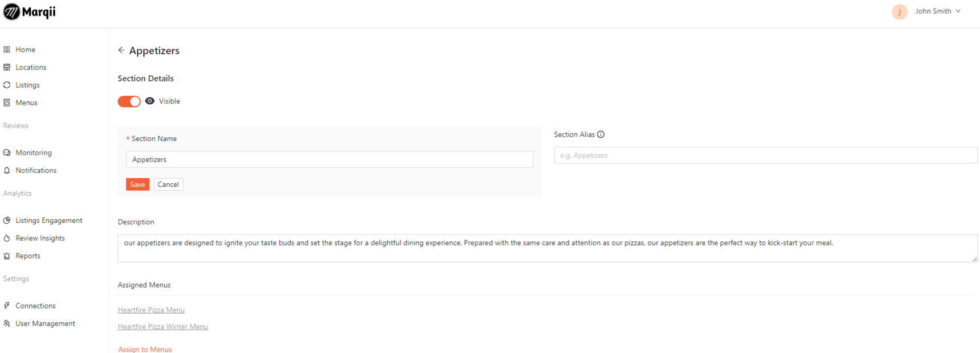Screen dimensions: 980x353
Task: Toggle the Visible section switch
Action: click(x=129, y=101)
